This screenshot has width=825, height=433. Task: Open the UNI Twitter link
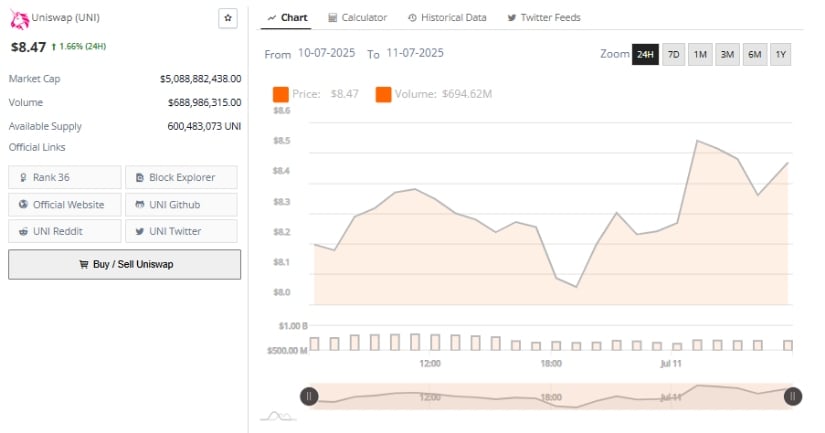pyautogui.click(x=182, y=231)
